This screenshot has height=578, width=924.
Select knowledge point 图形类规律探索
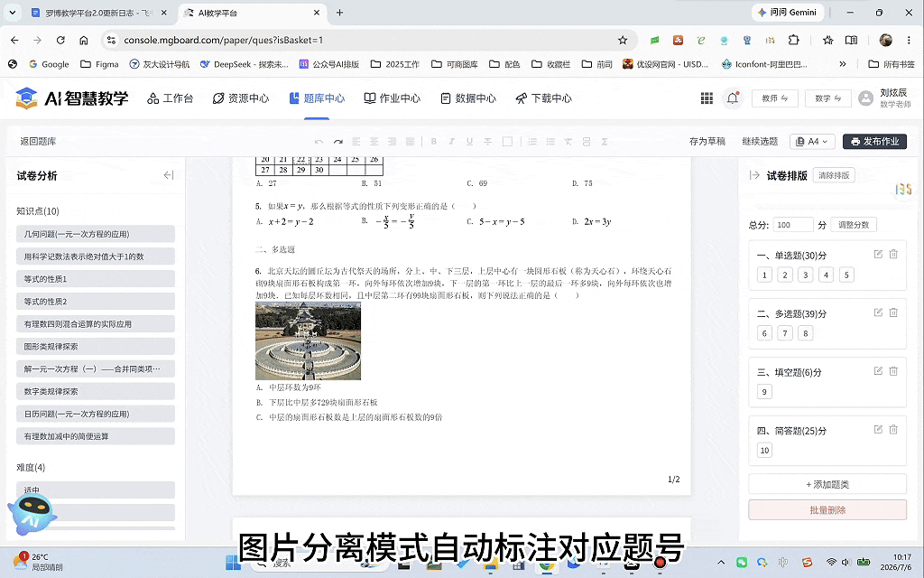[96, 346]
